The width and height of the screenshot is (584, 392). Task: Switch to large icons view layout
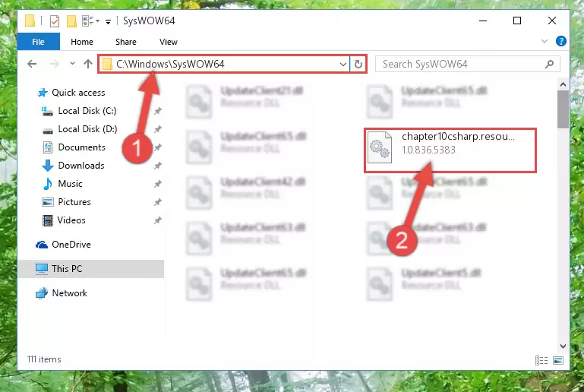click(x=558, y=360)
